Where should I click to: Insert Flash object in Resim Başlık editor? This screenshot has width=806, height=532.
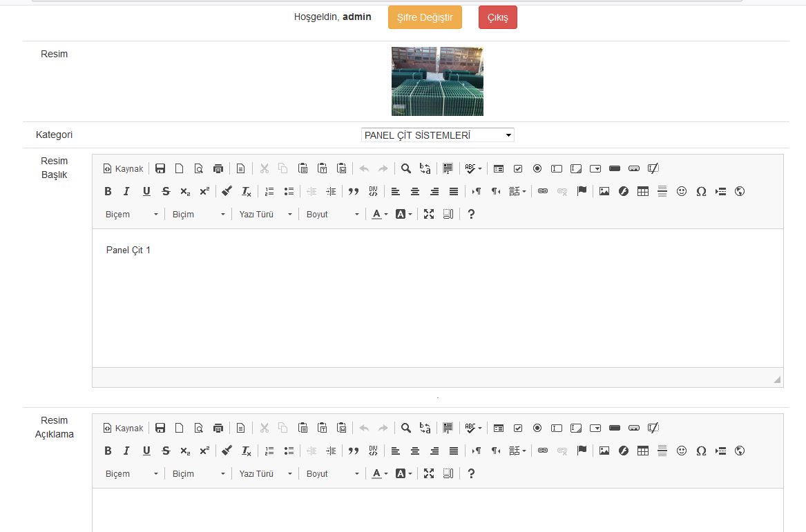(x=624, y=191)
